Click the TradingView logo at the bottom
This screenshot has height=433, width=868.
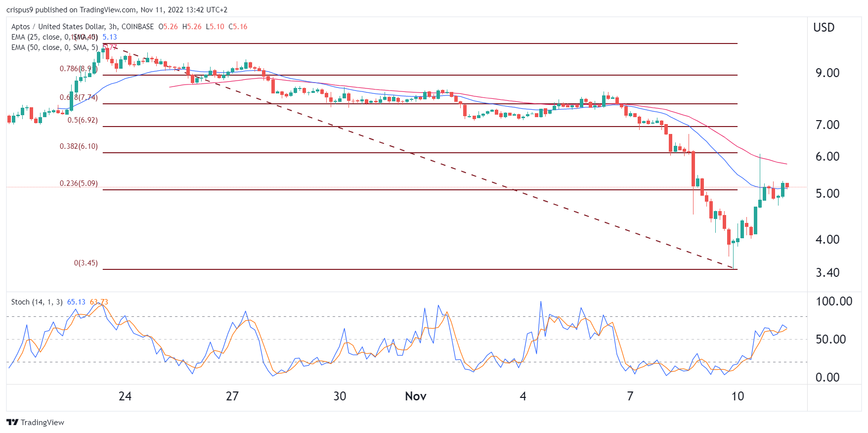(35, 422)
